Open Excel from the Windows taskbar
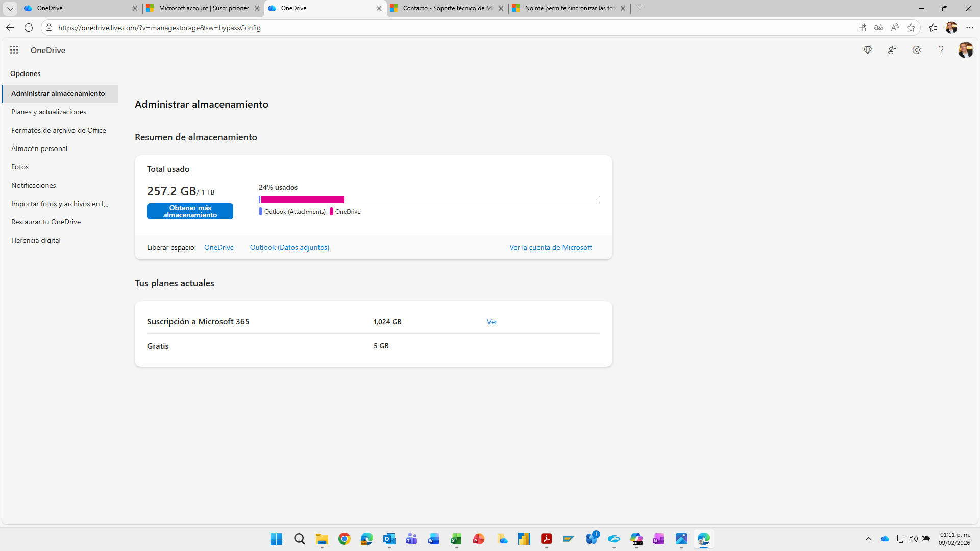The width and height of the screenshot is (980, 551). pos(456,539)
